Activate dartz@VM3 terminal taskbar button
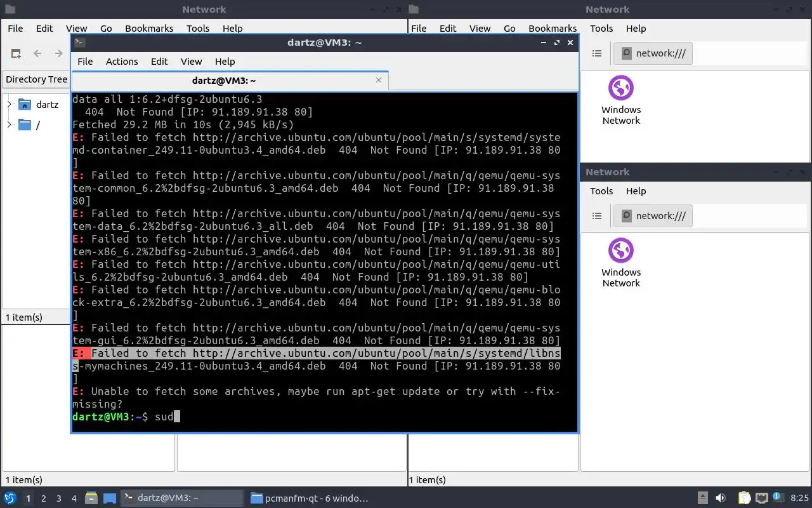812x508 pixels. tap(181, 498)
